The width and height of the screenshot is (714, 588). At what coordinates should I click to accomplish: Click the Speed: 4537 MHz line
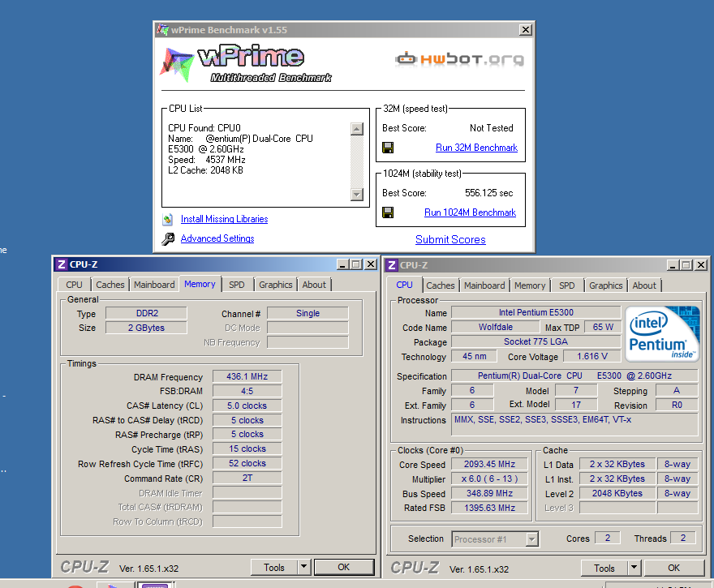[207, 161]
